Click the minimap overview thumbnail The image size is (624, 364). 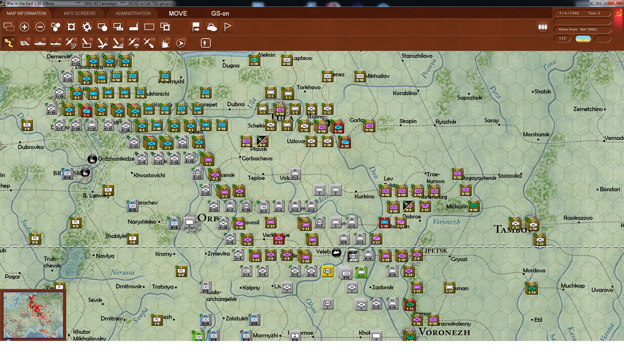[33, 315]
